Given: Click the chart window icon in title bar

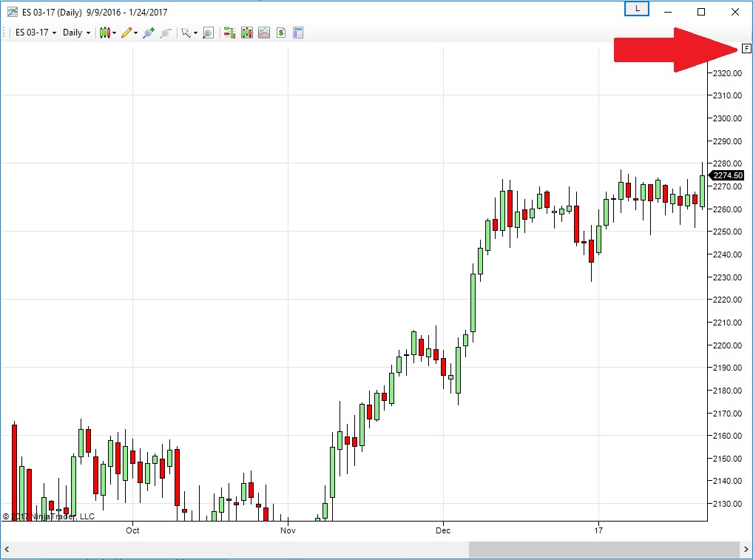Looking at the screenshot, I should click(x=12, y=12).
